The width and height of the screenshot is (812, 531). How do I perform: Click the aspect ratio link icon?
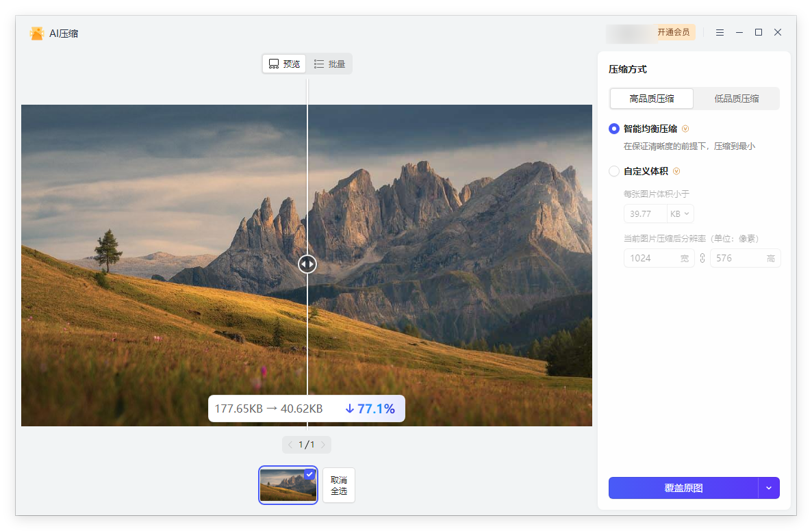702,258
